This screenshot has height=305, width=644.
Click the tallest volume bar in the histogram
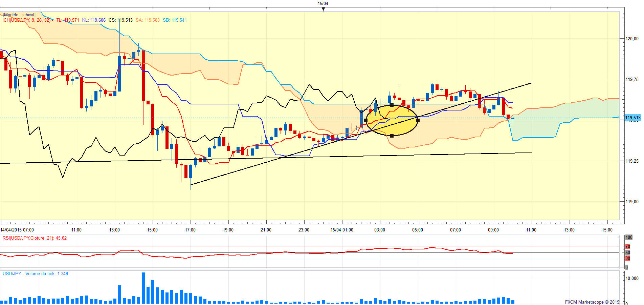click(x=143, y=288)
